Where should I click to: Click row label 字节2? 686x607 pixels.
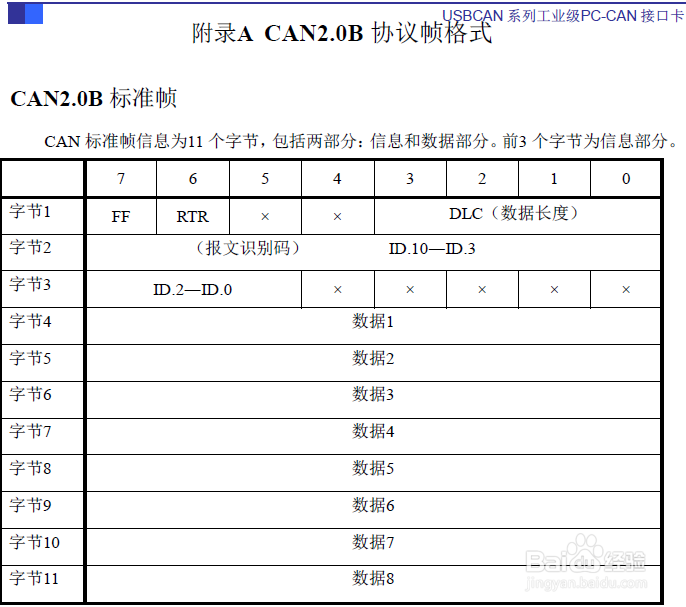(30, 248)
